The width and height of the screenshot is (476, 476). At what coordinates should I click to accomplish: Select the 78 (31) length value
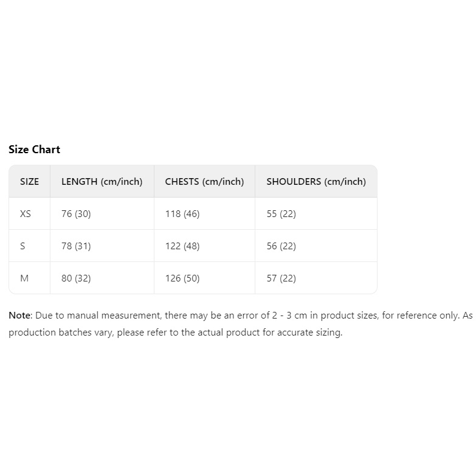coord(76,246)
